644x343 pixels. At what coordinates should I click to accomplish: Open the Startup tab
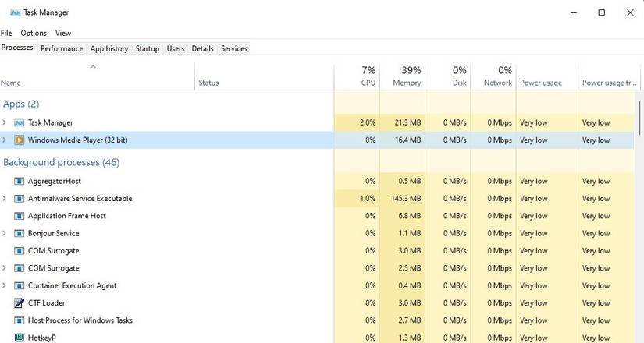(x=148, y=48)
